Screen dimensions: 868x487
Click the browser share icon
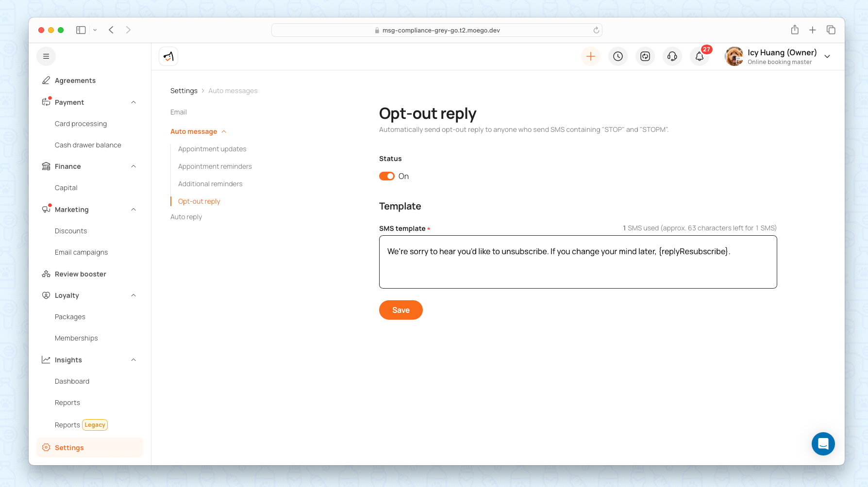pyautogui.click(x=794, y=30)
